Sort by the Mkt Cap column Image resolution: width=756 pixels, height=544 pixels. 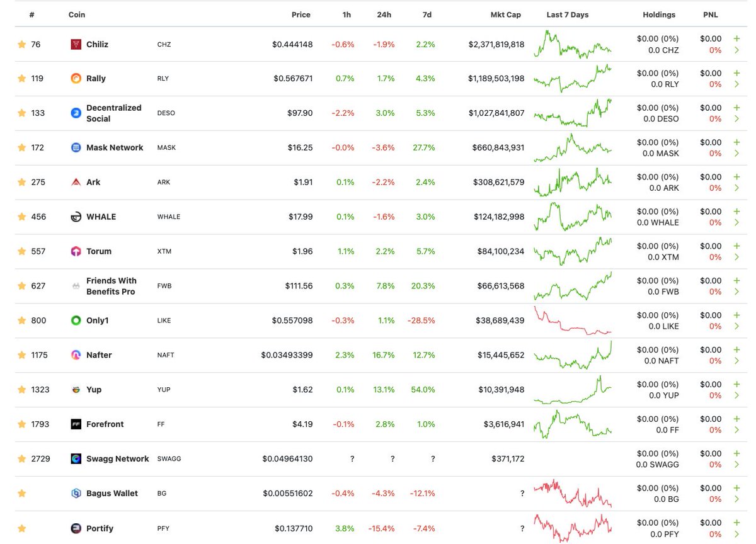(506, 14)
